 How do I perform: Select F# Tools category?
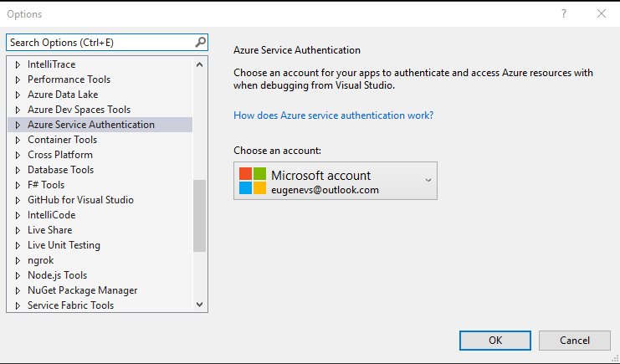click(46, 184)
